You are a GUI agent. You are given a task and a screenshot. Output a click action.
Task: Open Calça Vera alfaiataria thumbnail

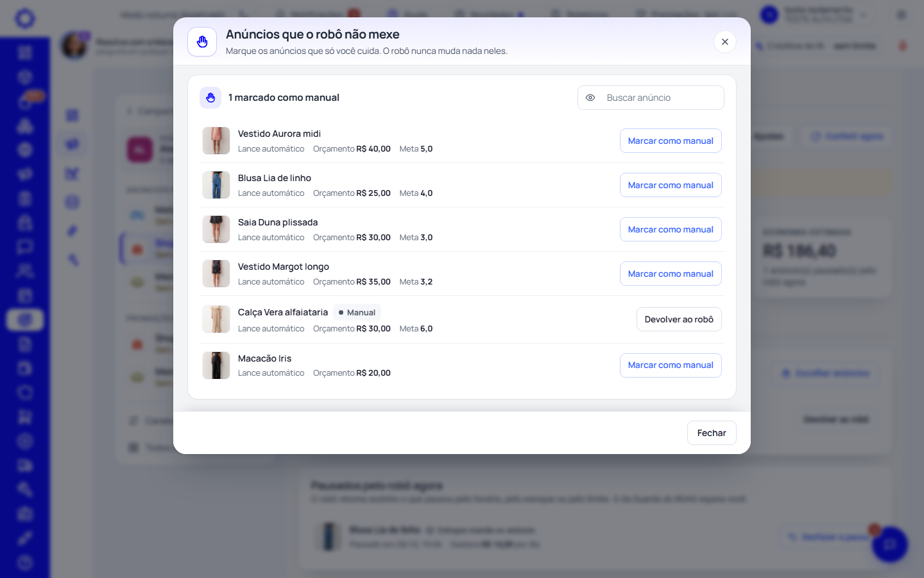[216, 319]
